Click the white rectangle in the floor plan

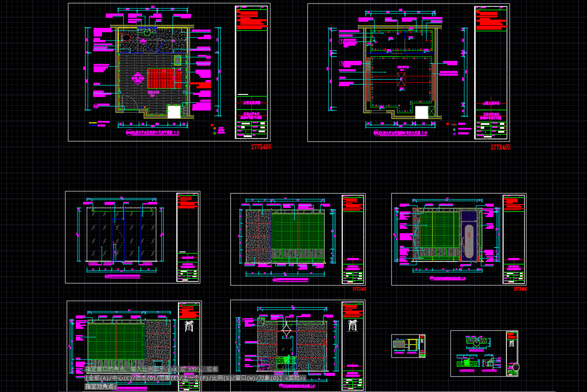pyautogui.click(x=174, y=112)
